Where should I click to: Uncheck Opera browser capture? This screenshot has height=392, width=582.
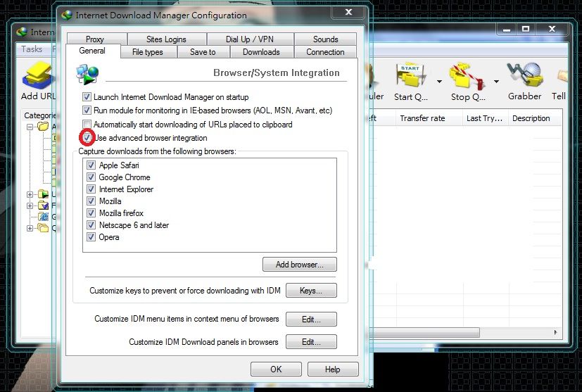tap(91, 237)
